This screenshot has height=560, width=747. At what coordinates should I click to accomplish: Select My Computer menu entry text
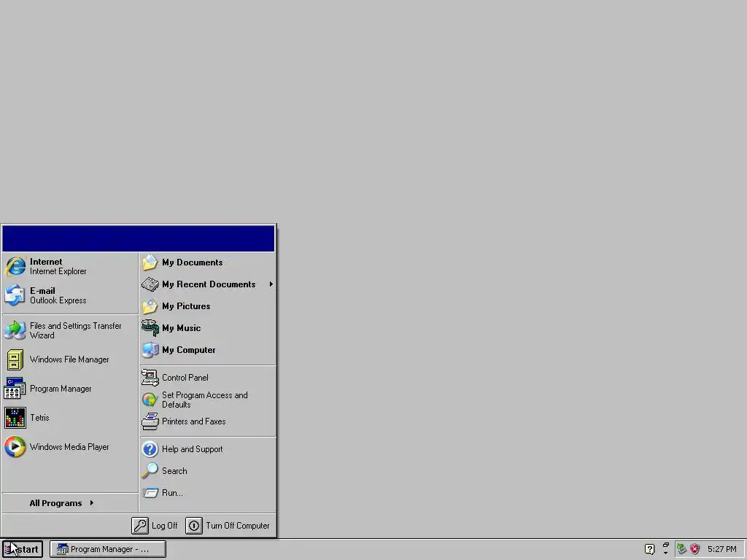(189, 350)
